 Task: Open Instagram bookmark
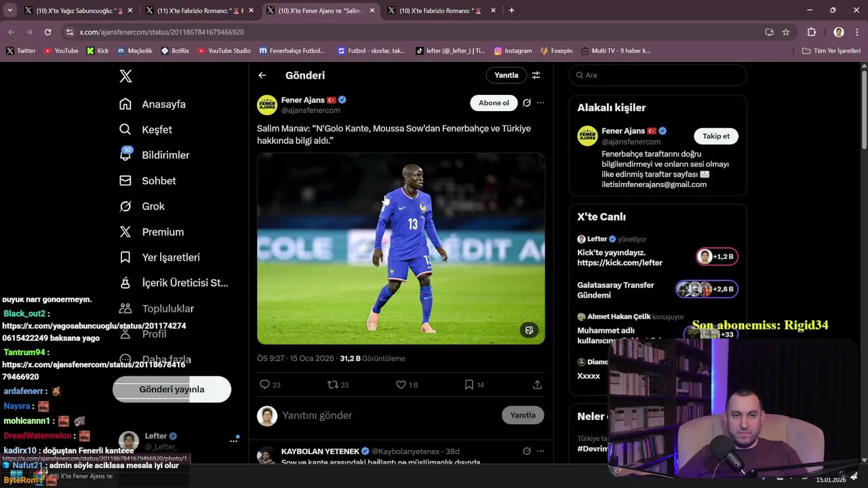513,51
